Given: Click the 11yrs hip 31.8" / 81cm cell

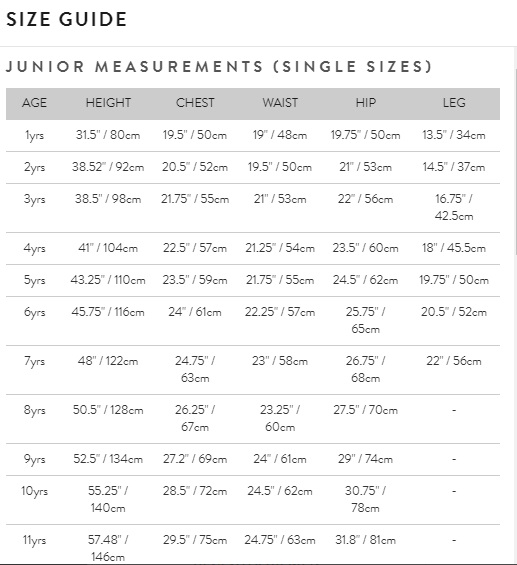Looking at the screenshot, I should tap(366, 540).
